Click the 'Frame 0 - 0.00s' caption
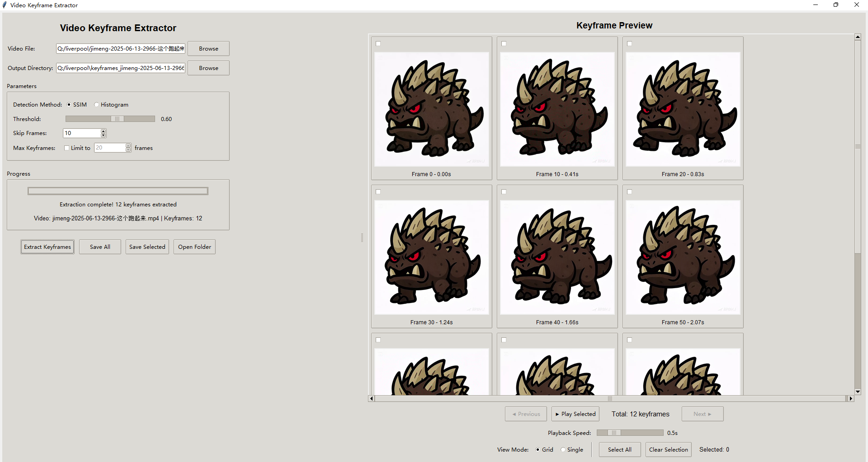 431,174
